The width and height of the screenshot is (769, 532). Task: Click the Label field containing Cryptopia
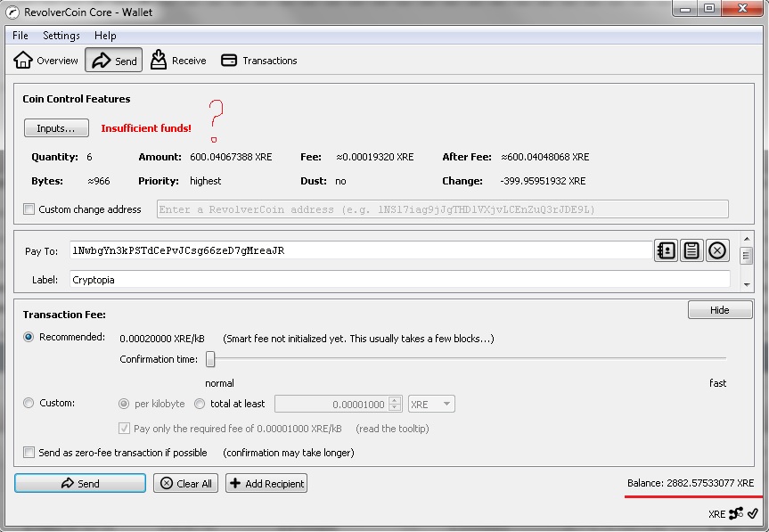(400, 280)
